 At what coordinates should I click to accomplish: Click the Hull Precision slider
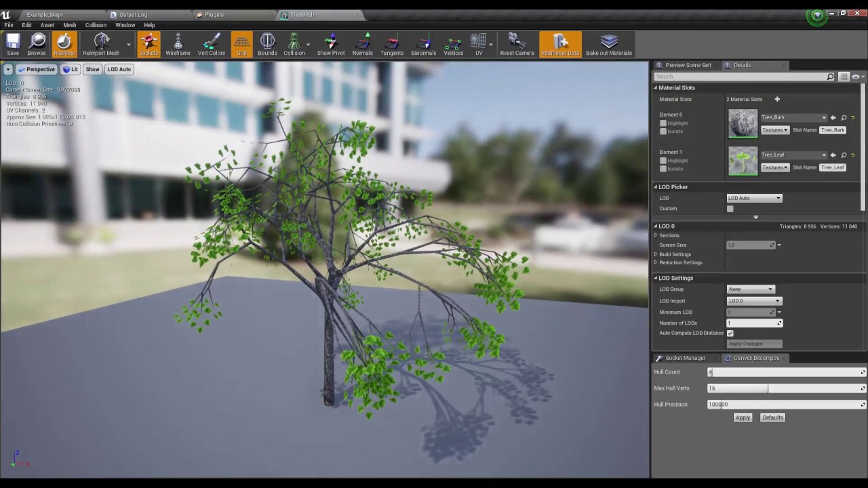[x=787, y=405]
